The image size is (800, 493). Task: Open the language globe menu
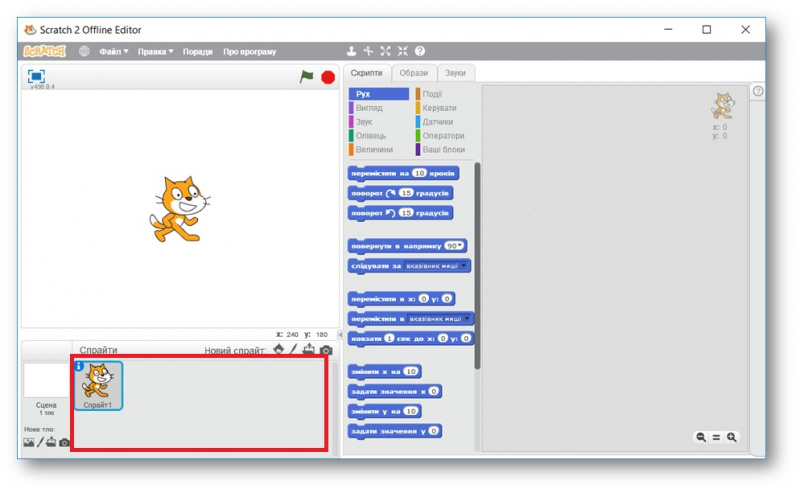point(84,51)
